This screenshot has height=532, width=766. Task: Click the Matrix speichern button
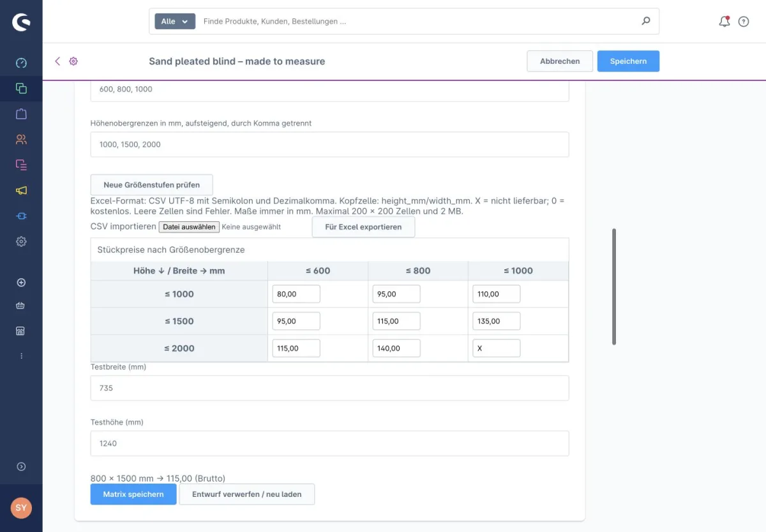pyautogui.click(x=133, y=494)
